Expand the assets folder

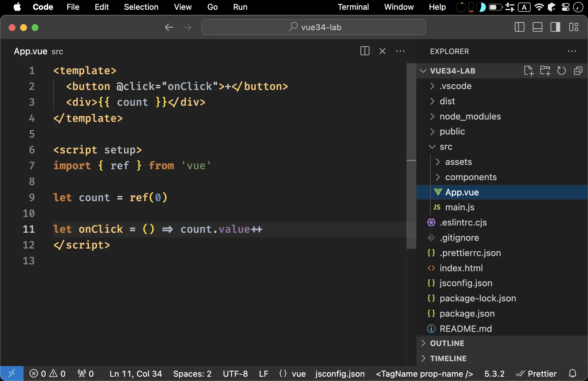pyautogui.click(x=438, y=162)
